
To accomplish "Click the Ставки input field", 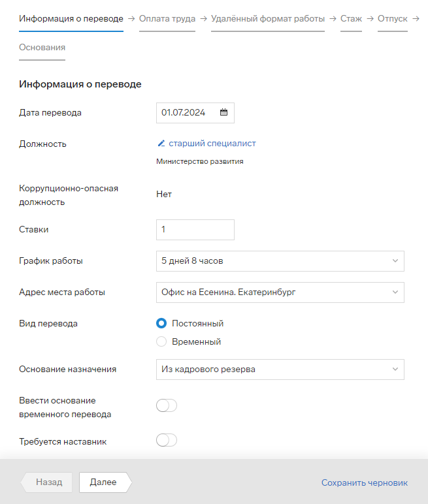I will click(x=195, y=230).
